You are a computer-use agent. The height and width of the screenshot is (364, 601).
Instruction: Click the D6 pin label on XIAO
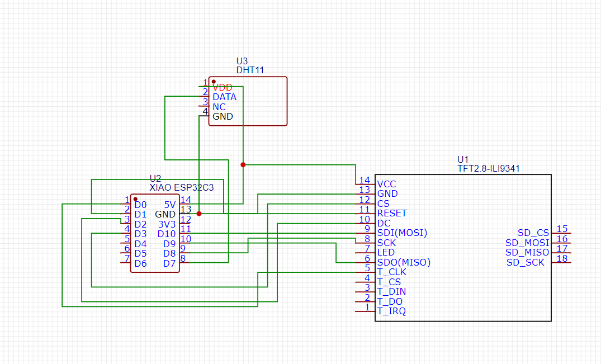coord(141,263)
